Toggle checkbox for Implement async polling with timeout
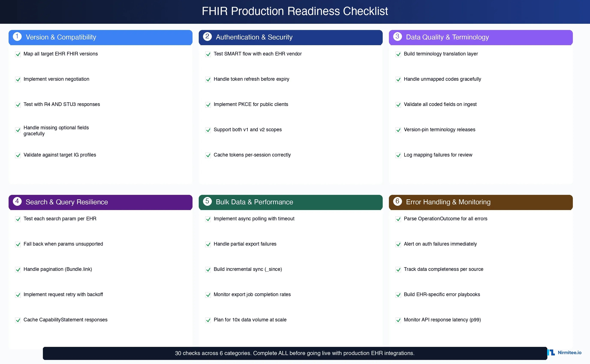 point(208,219)
